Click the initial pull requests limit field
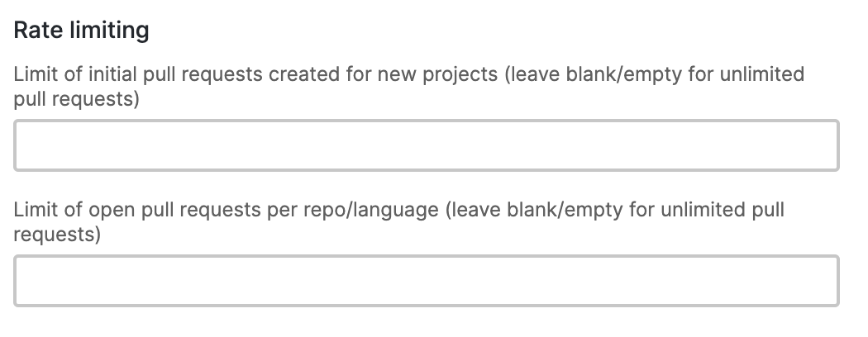Viewport: 868px width, 337px height. click(x=427, y=145)
